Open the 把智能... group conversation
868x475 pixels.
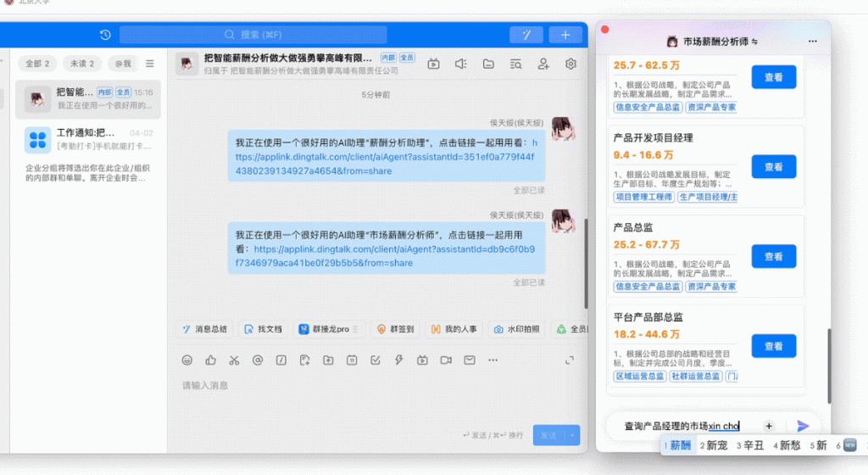(x=88, y=98)
